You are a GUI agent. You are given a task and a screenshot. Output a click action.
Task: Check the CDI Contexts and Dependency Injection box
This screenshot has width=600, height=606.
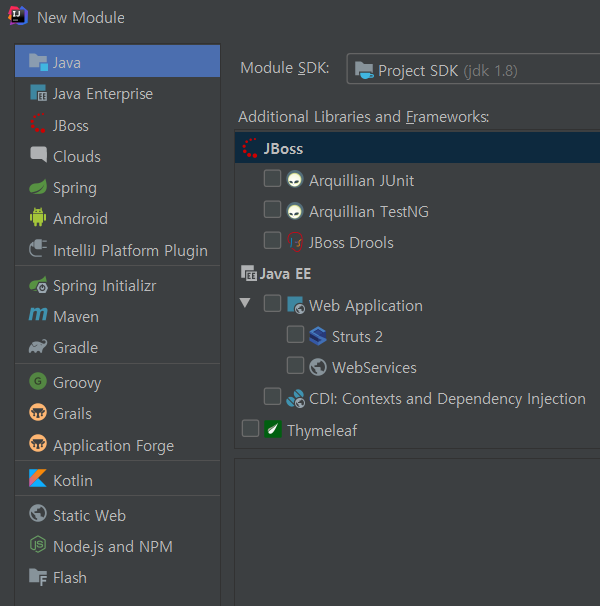tap(272, 397)
